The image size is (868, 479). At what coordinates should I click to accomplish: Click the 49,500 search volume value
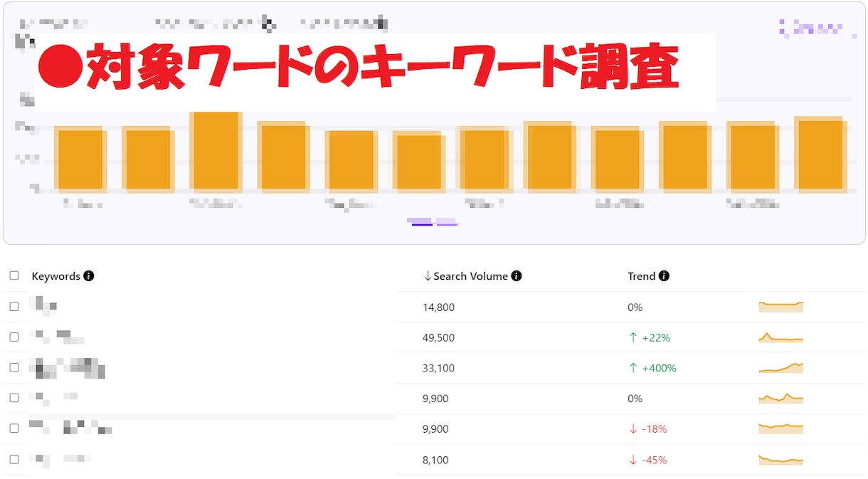438,338
